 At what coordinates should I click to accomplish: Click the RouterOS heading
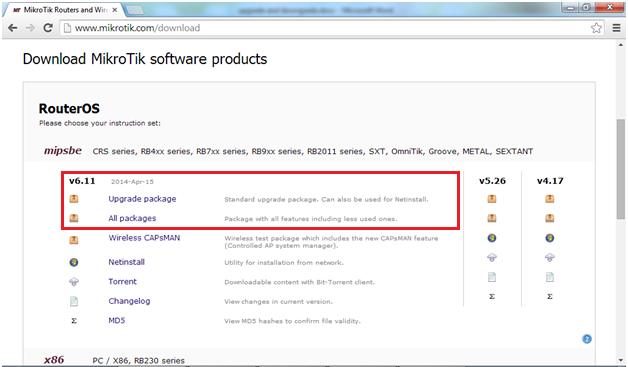tap(69, 109)
